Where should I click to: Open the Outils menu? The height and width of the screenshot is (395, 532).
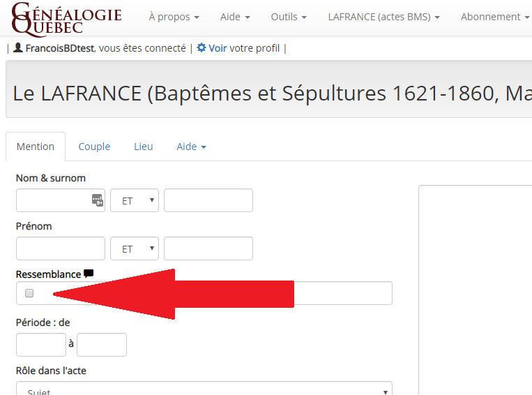(x=289, y=17)
